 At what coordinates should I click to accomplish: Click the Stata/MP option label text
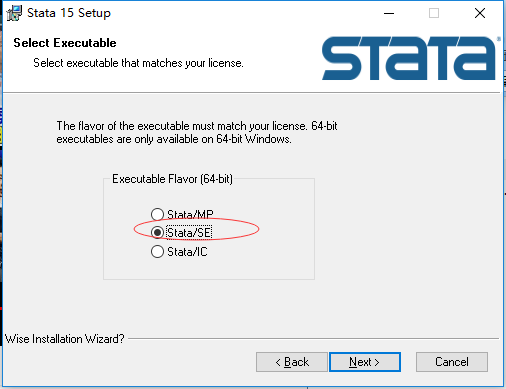coord(190,214)
